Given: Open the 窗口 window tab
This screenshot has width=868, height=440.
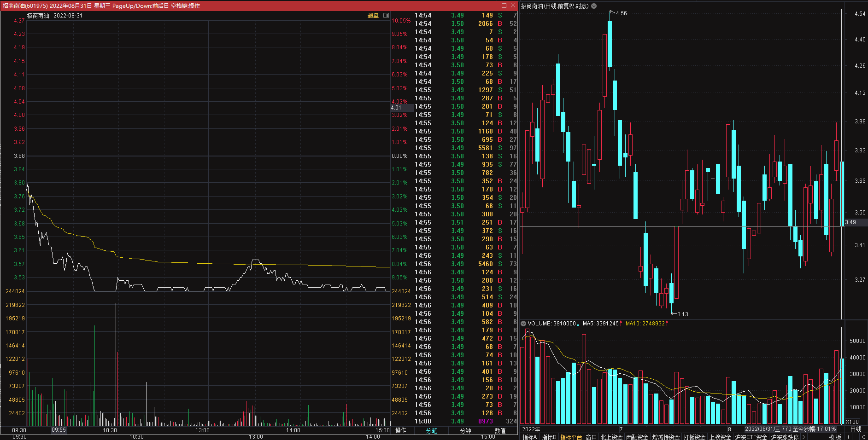Looking at the screenshot, I should point(591,437).
